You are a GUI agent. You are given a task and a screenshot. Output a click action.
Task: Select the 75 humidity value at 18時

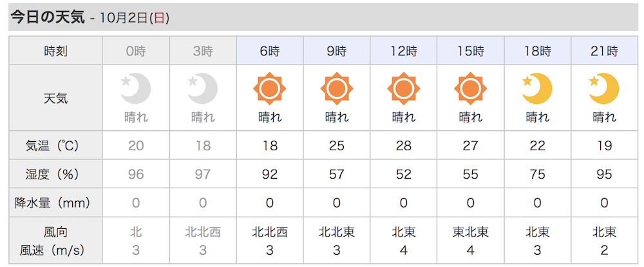tap(537, 174)
